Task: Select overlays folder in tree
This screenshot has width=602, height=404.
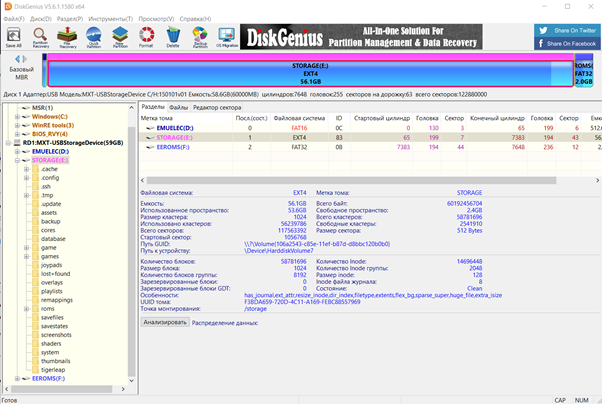Action: click(x=52, y=283)
